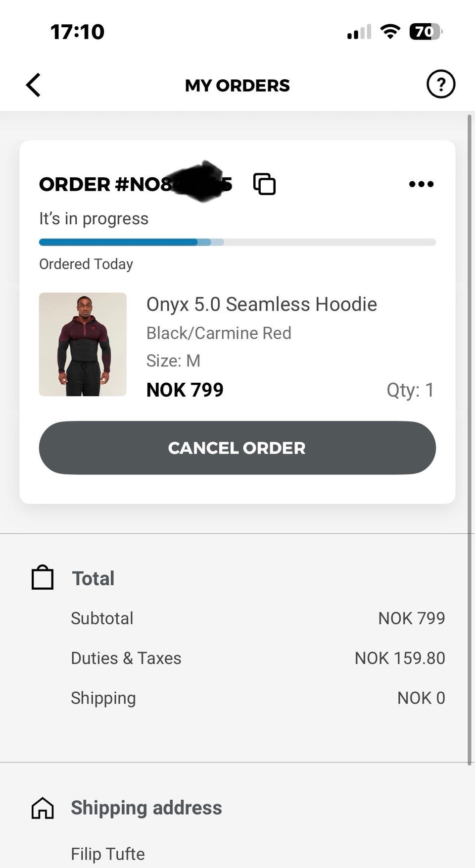Tap the hoodie product thumbnail image
475x868 pixels.
[83, 344]
